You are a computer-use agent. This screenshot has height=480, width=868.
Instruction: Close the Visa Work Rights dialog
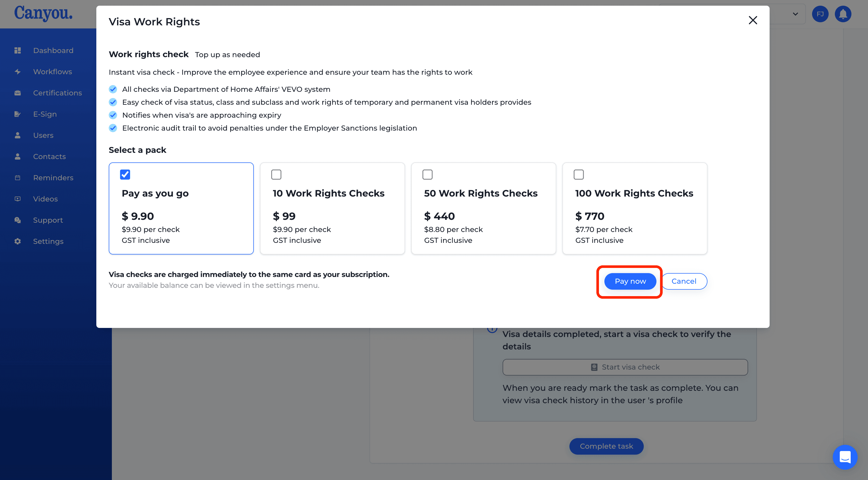pos(753,20)
